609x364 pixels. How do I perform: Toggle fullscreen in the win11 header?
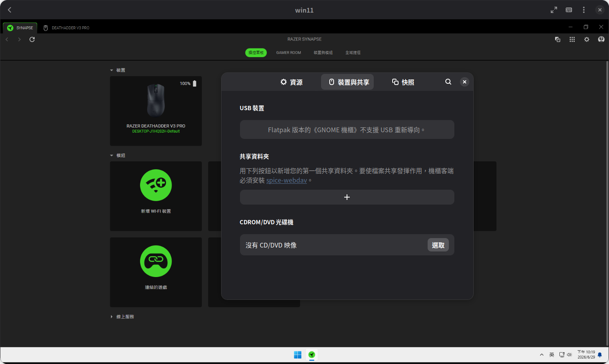click(x=554, y=10)
